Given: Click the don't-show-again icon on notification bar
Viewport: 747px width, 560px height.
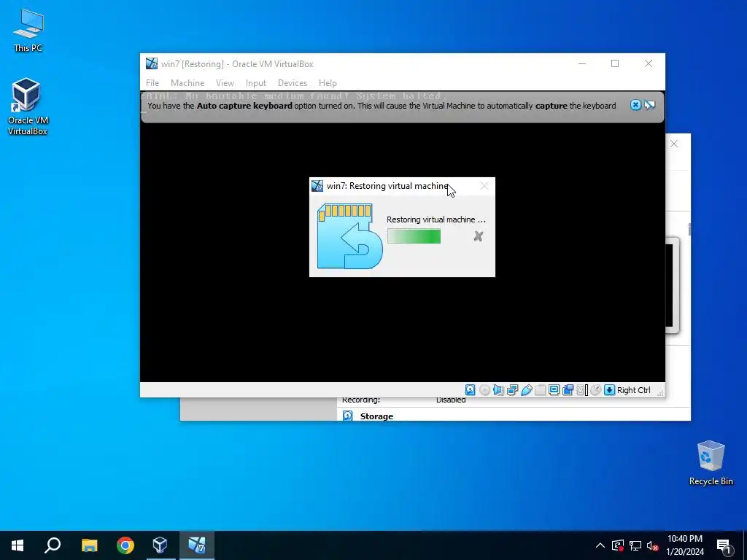Looking at the screenshot, I should (650, 105).
